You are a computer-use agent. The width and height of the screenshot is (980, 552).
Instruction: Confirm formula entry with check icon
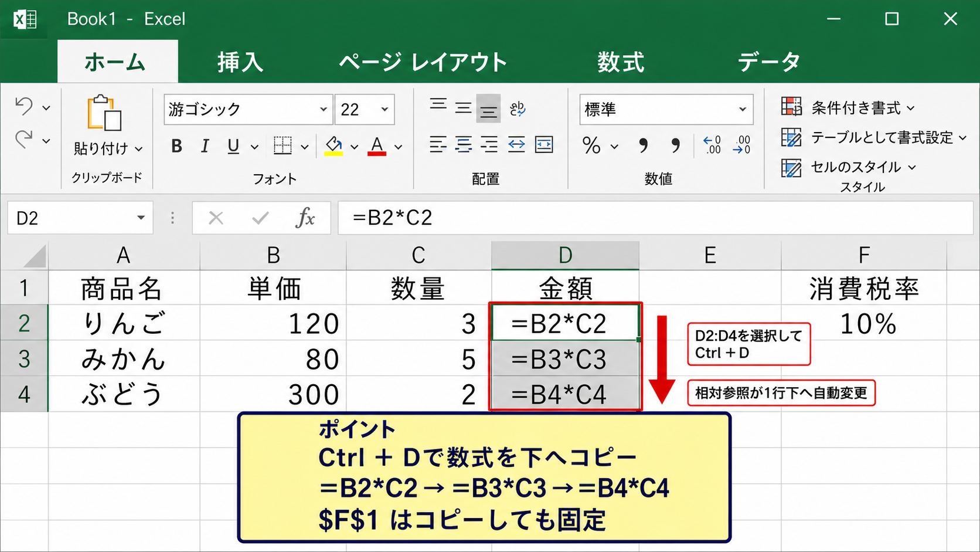(x=260, y=218)
